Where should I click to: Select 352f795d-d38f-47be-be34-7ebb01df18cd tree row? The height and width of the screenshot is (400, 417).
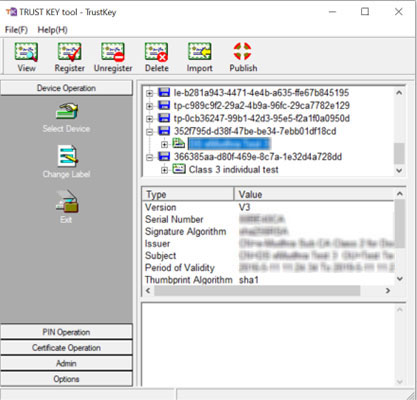coord(255,131)
